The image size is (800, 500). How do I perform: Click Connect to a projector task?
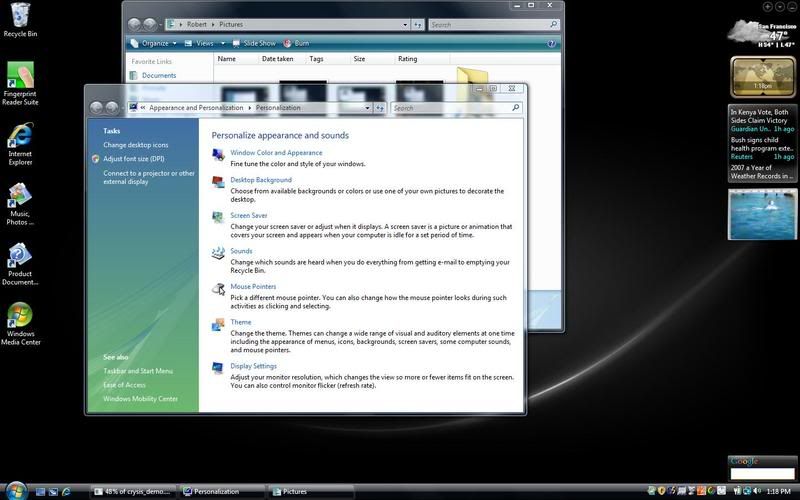pyautogui.click(x=148, y=177)
